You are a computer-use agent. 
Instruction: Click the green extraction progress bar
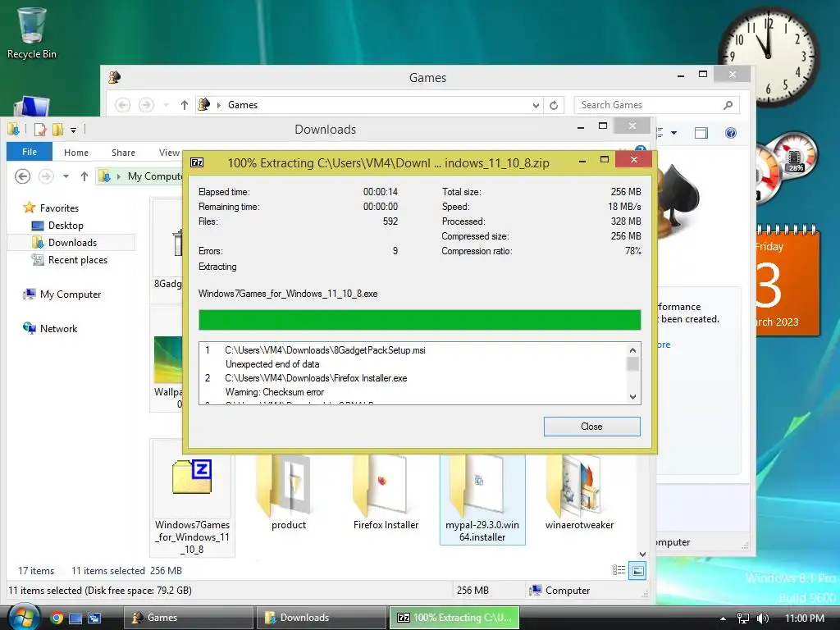(x=419, y=320)
